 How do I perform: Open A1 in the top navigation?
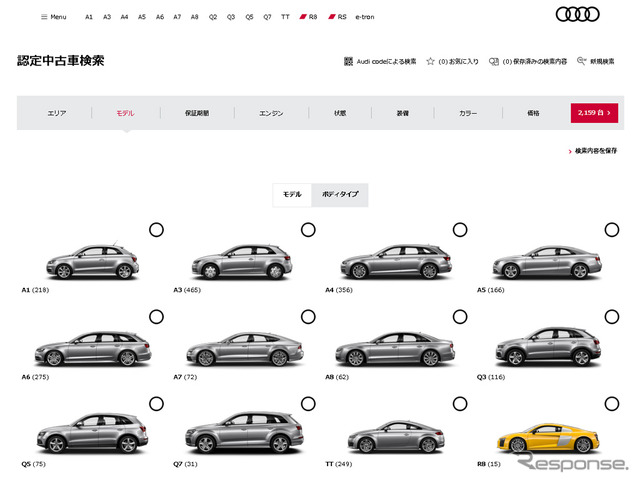click(89, 17)
